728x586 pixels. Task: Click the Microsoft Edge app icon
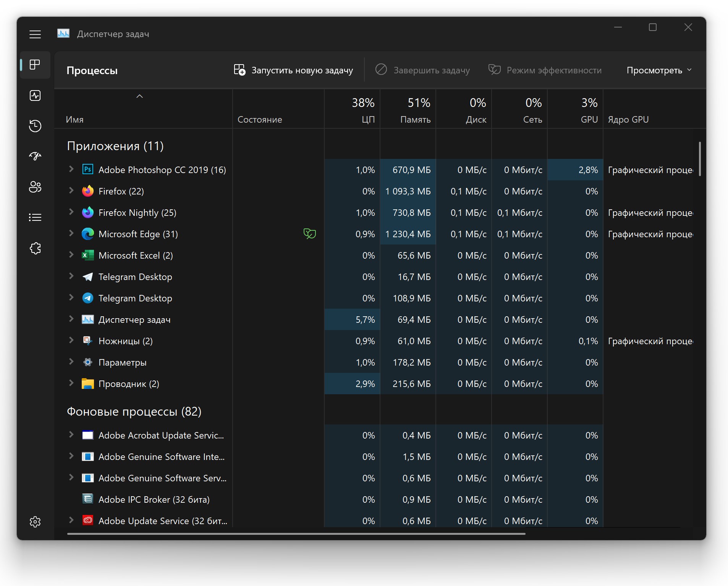tap(88, 234)
